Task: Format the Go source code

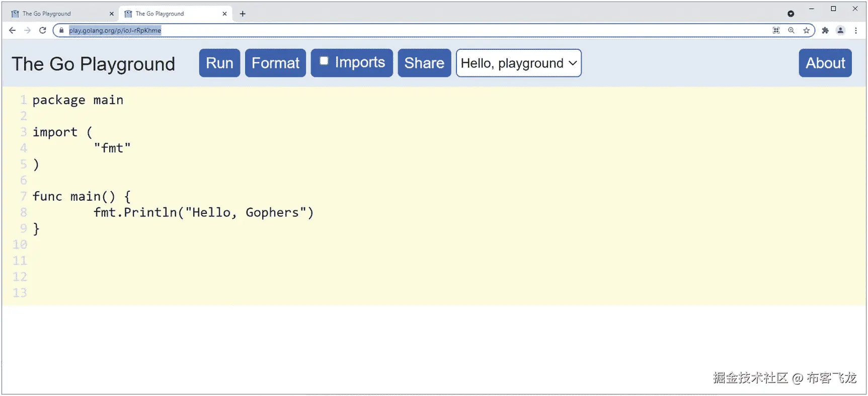Action: click(x=275, y=63)
